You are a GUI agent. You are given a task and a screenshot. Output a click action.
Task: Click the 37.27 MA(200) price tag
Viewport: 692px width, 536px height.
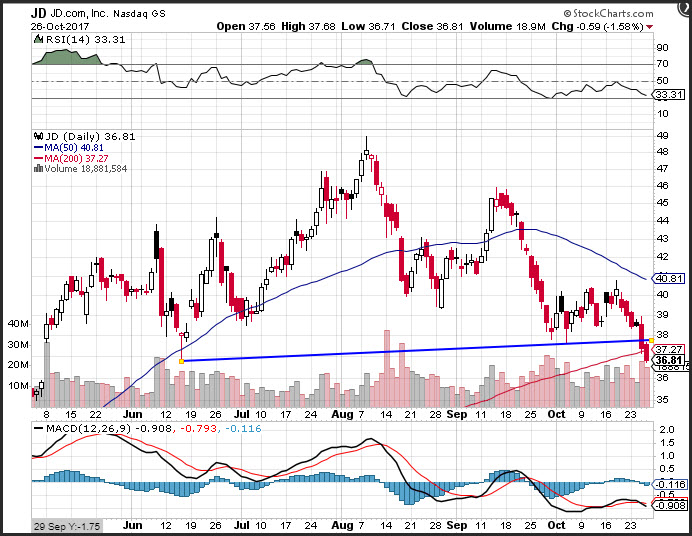click(x=669, y=349)
